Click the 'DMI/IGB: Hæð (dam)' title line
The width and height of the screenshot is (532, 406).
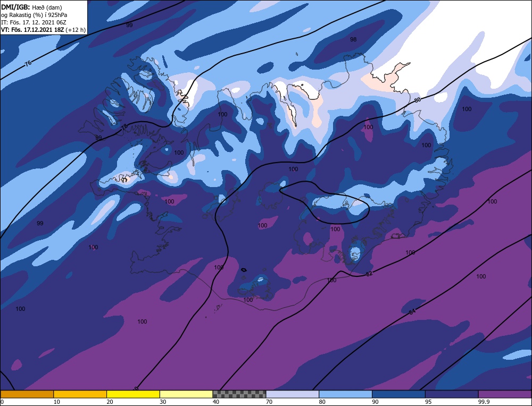pyautogui.click(x=31, y=7)
